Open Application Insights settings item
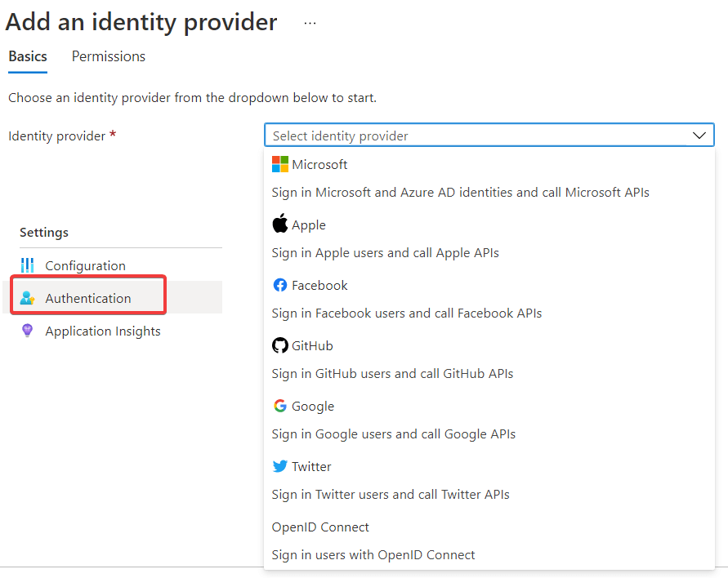 (103, 331)
